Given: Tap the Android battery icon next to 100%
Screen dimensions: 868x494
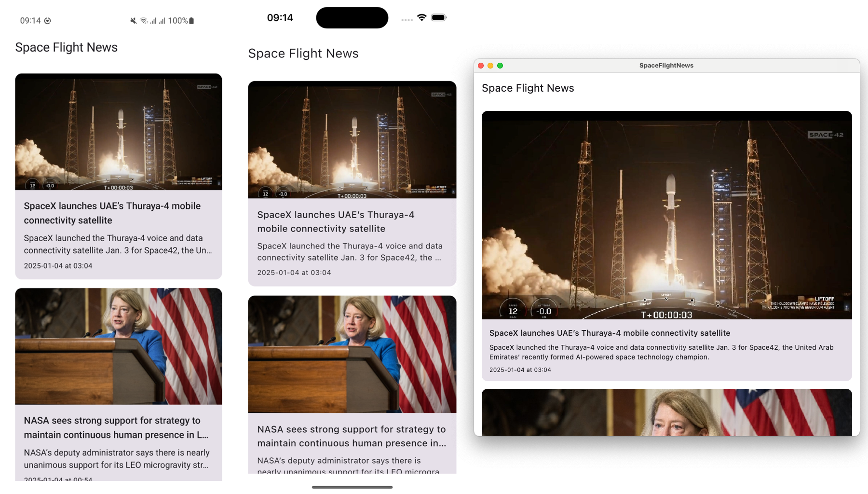Looking at the screenshot, I should click(x=191, y=21).
